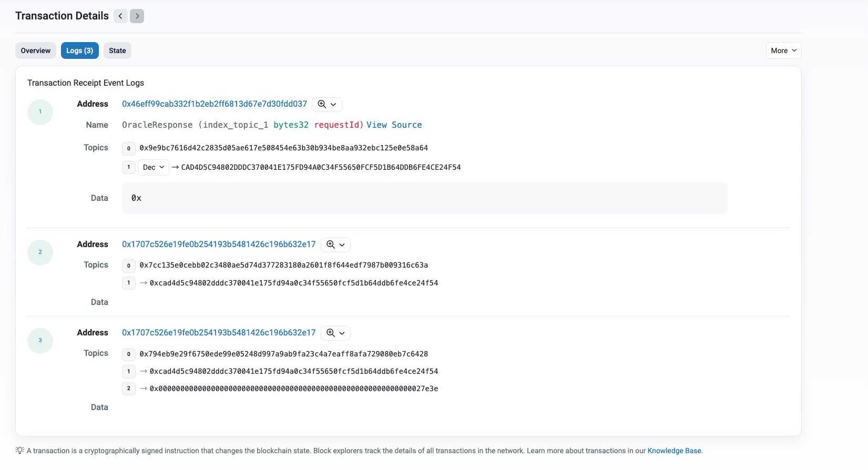Expand the More dropdown menu

tap(783, 50)
